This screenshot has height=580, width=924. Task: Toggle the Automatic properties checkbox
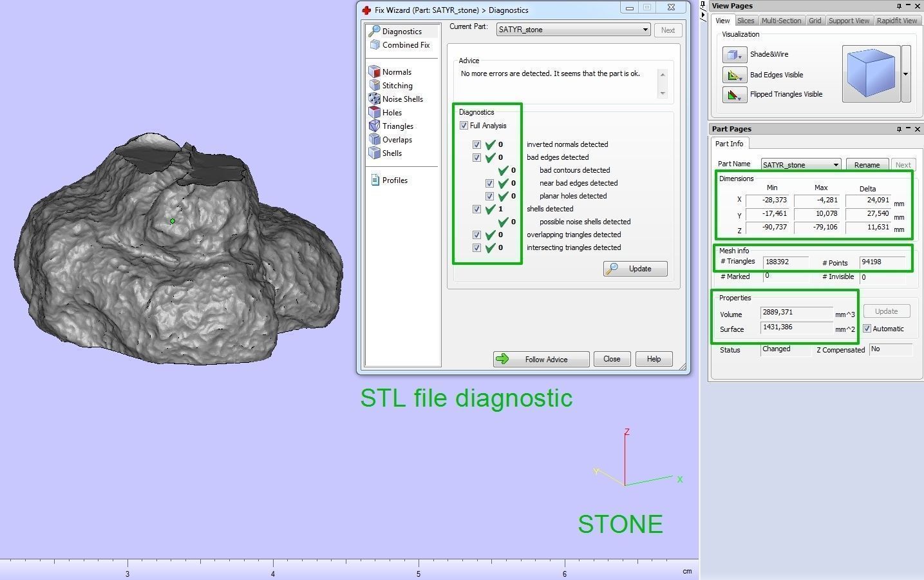coord(867,329)
